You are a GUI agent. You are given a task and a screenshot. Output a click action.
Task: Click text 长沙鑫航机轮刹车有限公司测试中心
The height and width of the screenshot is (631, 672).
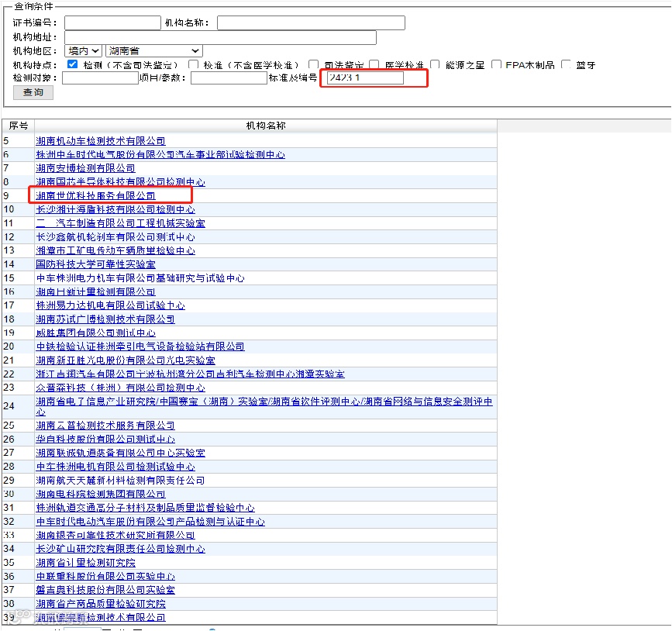[115, 237]
